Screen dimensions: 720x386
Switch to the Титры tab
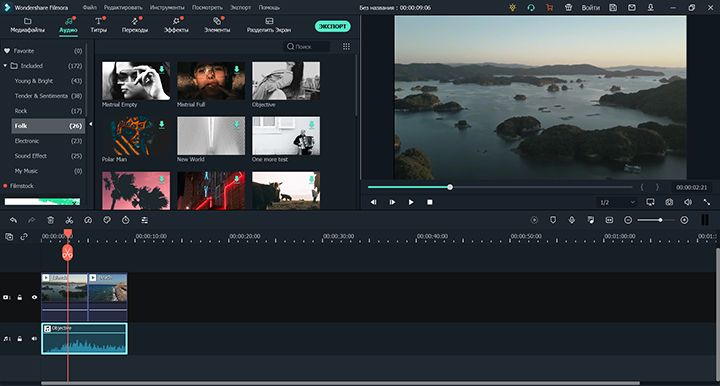click(98, 25)
